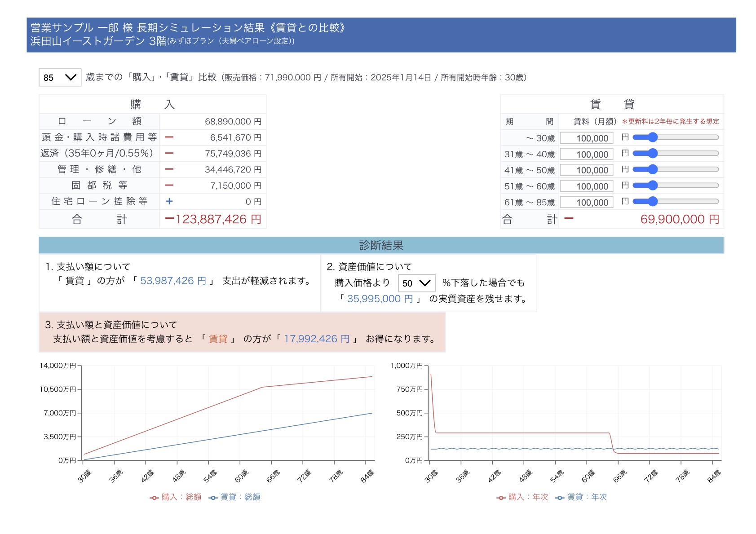The width and height of the screenshot is (756, 534).
Task: Click the rent slider handle for ～30歳
Action: (652, 137)
